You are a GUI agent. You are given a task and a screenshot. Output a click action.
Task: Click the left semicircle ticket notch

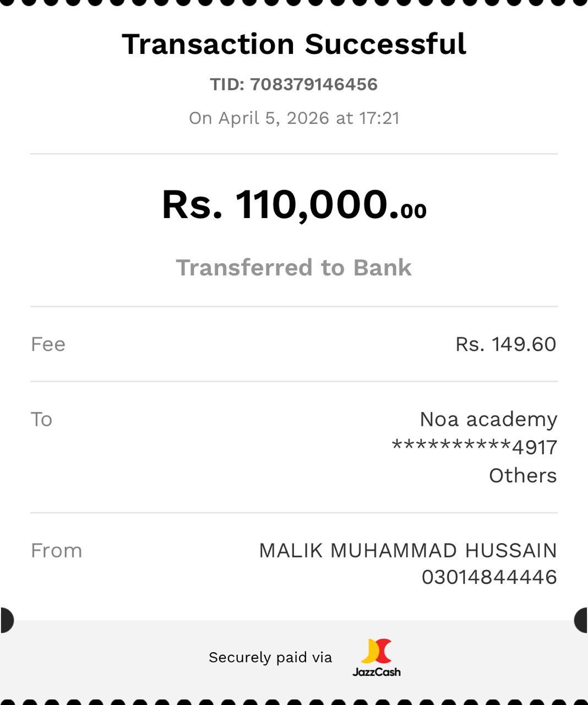[x=7, y=620]
